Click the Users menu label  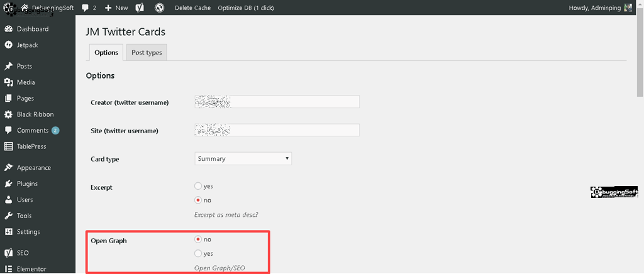point(25,200)
